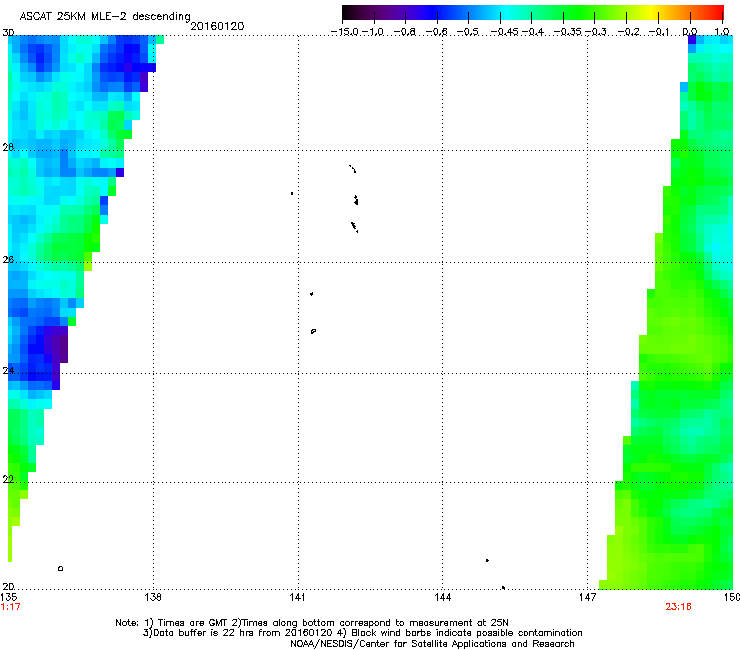The image size is (740, 650).
Task: Click the longitude label '144'
Action: coord(442,597)
